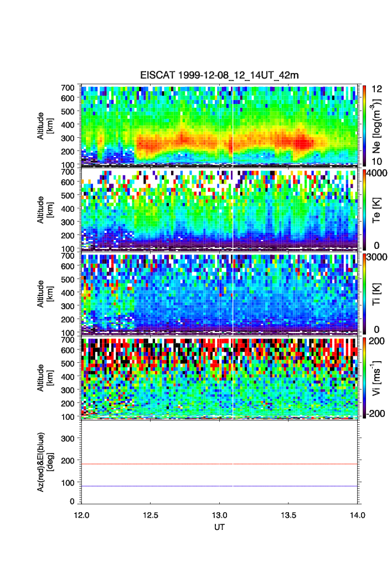Viewport: 392px width, 588px height.
Task: Click the plot title EISCAT 1999-12-08_12_14UT_42m
Action: [219, 75]
